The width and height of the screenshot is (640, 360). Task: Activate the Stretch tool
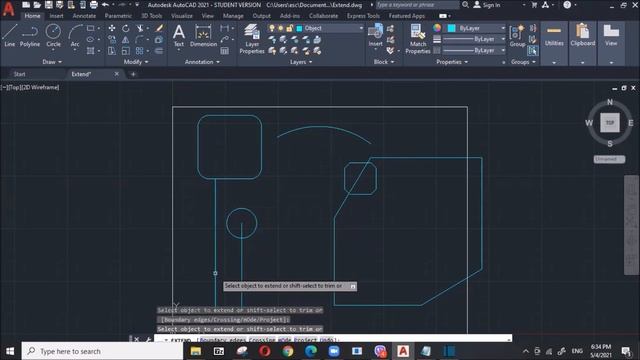click(x=111, y=51)
